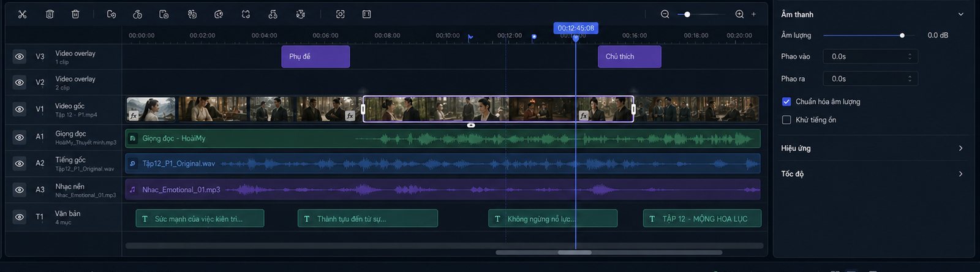Hide the V3 Video overlay track
This screenshot has height=272, width=980.
[20, 56]
